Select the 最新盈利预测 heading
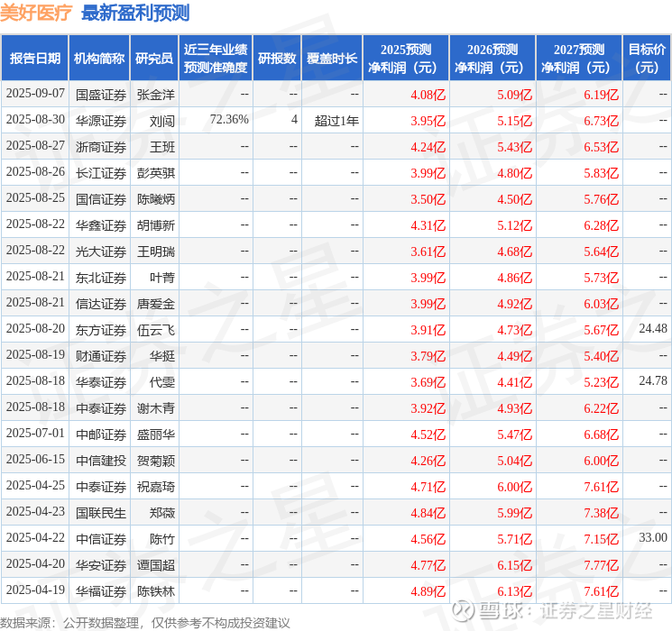Viewport: 672px width, 631px height. [135, 13]
